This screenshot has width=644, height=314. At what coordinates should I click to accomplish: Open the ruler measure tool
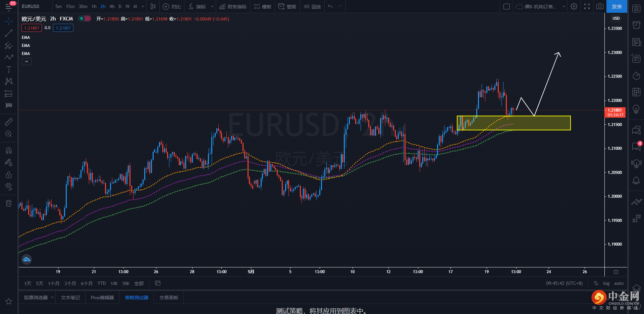pyautogui.click(x=9, y=122)
